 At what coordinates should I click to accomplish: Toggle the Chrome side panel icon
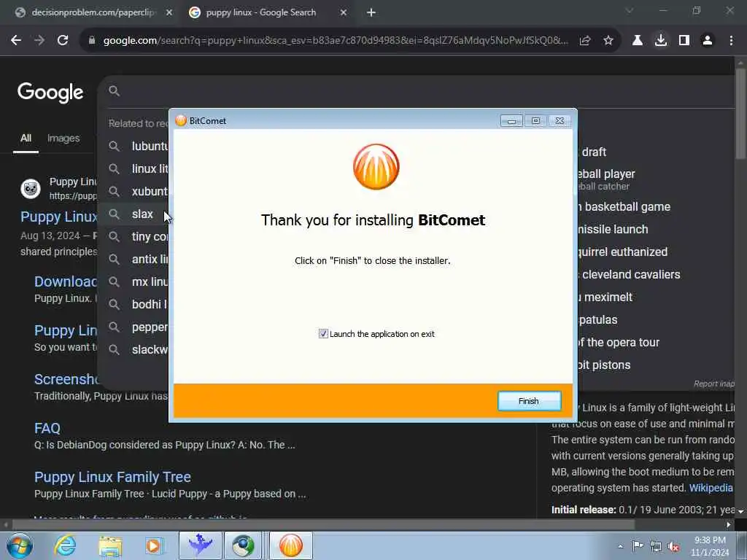tap(684, 41)
